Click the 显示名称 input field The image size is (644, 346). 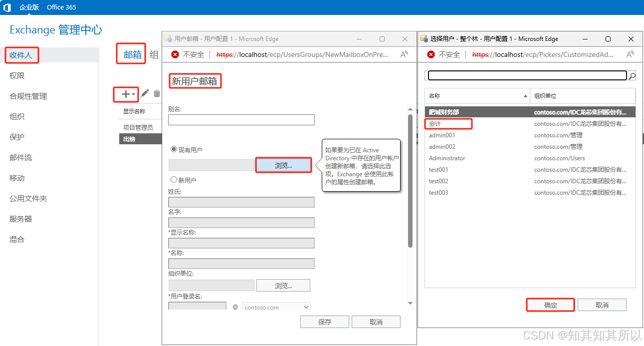(x=241, y=243)
